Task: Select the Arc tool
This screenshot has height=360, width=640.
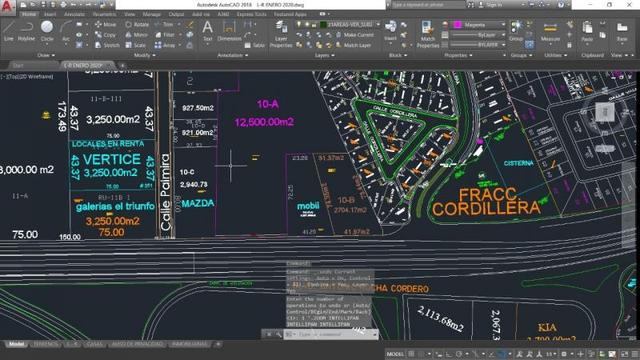Action: coord(65,32)
